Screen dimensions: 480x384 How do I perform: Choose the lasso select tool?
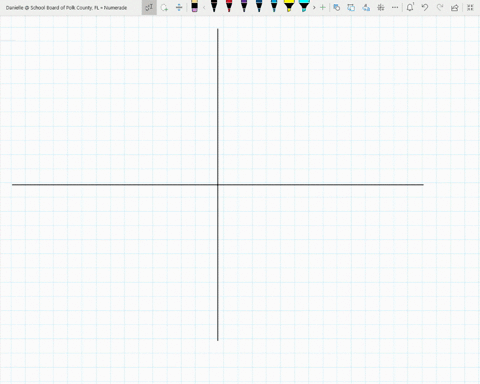[x=164, y=7]
